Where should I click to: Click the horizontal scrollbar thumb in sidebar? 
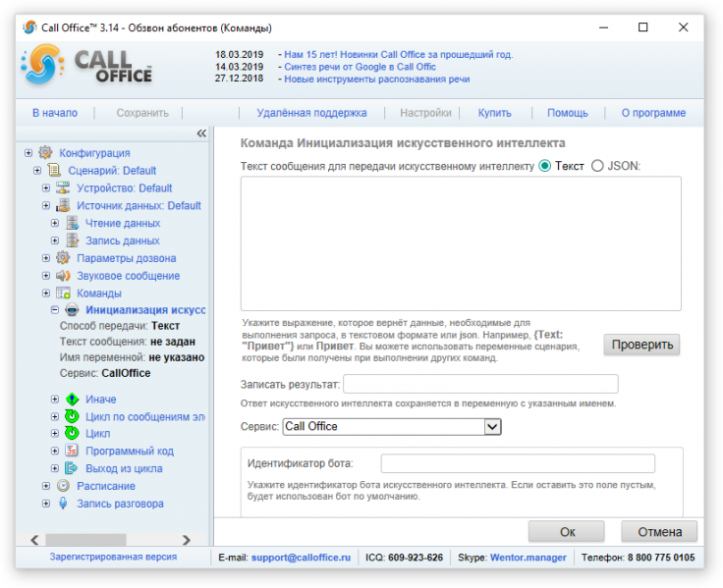[85, 540]
